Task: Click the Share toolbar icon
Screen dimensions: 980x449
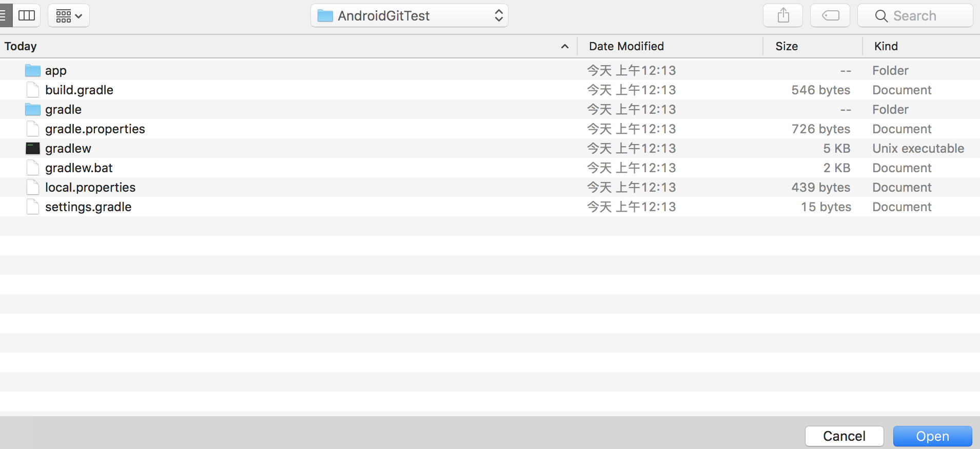Action: (x=782, y=16)
